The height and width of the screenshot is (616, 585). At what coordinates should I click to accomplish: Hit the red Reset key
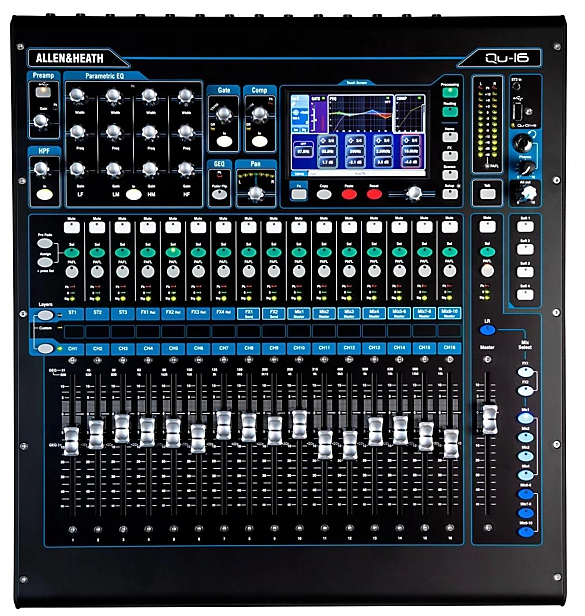[374, 194]
